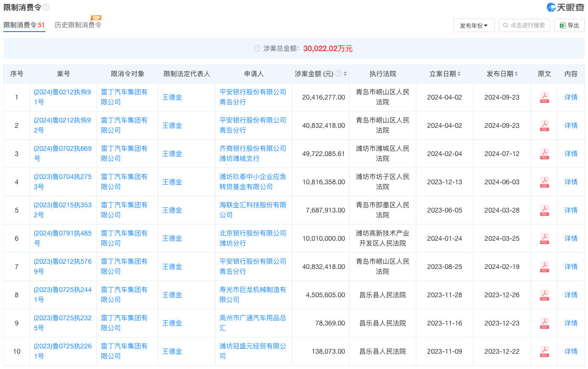Open case link (2024)鲁0702执669号
588x369 pixels.
point(63,154)
